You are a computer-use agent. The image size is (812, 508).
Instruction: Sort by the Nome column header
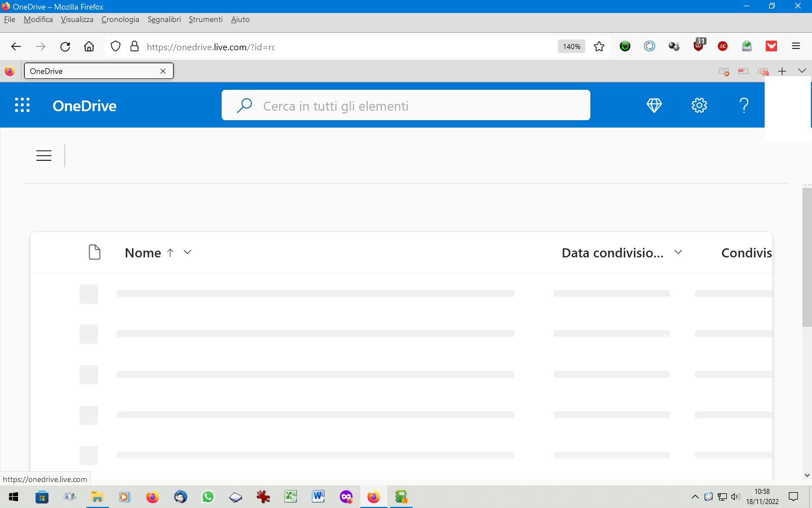click(x=143, y=253)
